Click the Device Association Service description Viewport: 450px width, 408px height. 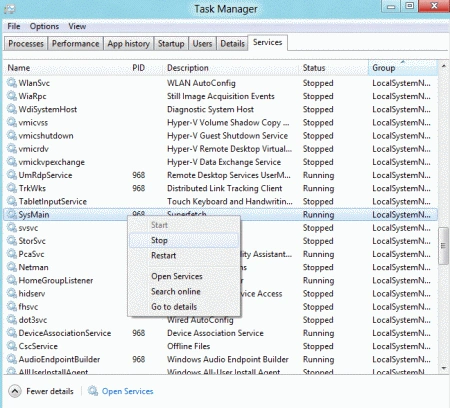(x=215, y=333)
